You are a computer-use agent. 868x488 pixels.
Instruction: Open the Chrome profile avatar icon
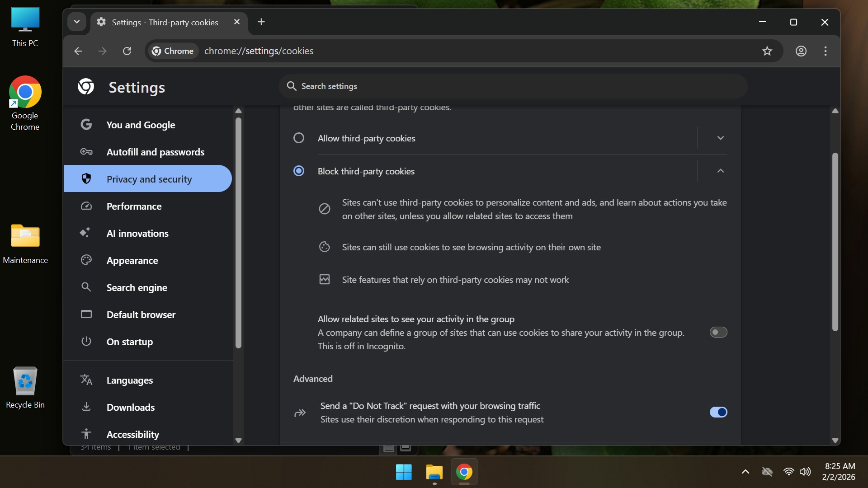pos(801,51)
